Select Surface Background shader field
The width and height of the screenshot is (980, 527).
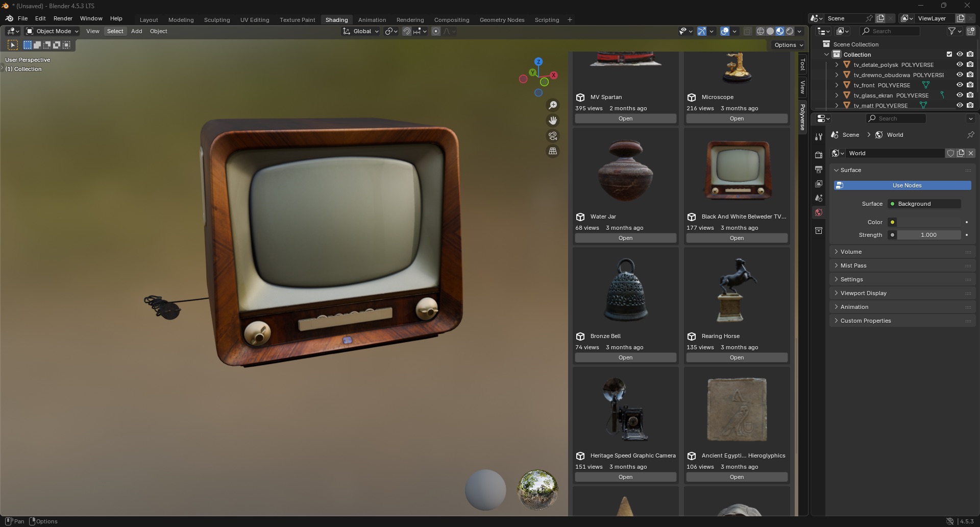coord(924,204)
